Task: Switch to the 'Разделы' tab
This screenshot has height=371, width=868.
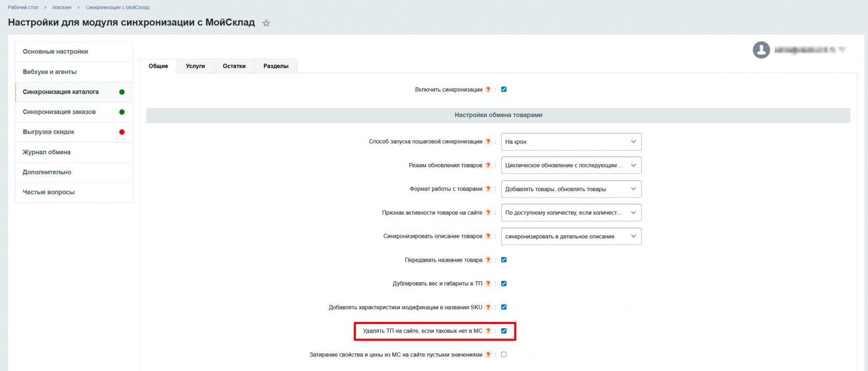Action: (276, 66)
